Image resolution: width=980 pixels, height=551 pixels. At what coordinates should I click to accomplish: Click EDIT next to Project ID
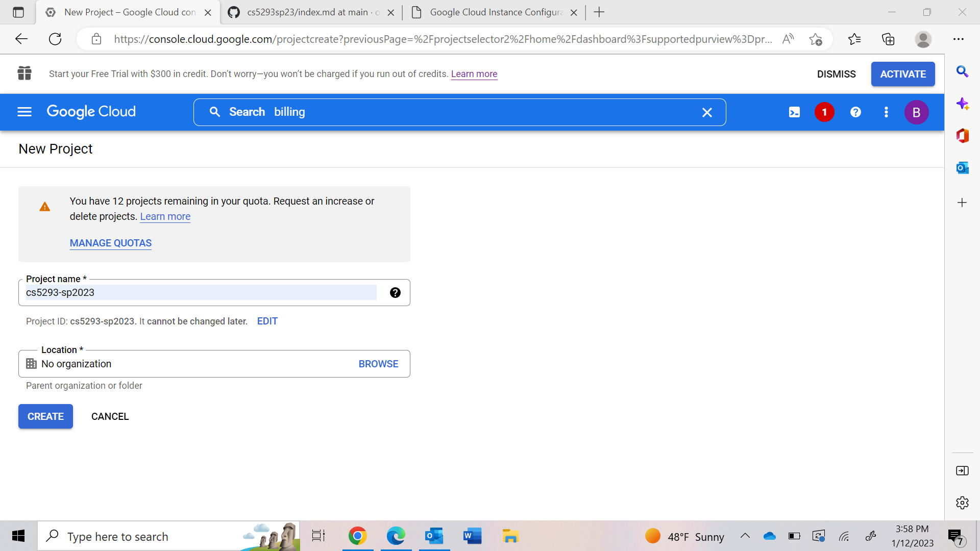pos(267,321)
